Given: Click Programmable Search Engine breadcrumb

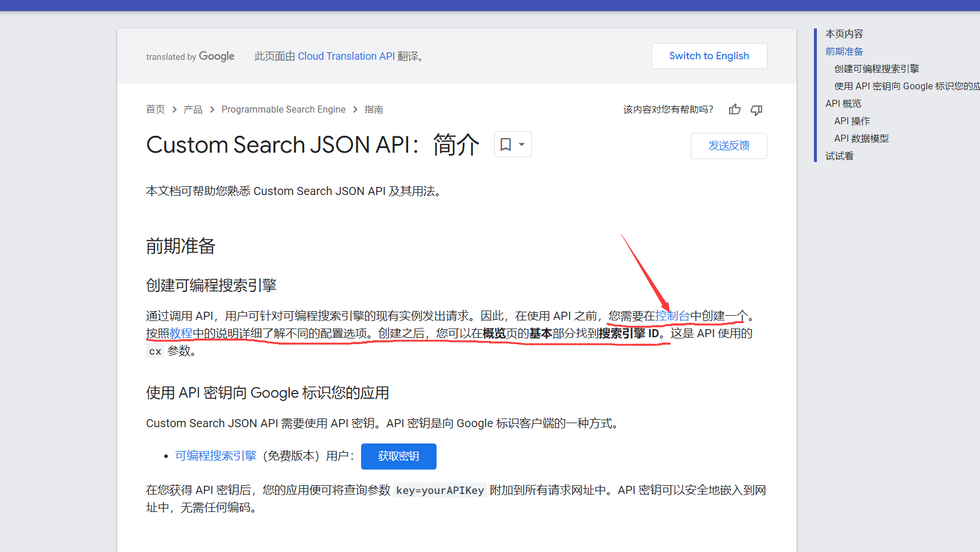Looking at the screenshot, I should point(283,110).
